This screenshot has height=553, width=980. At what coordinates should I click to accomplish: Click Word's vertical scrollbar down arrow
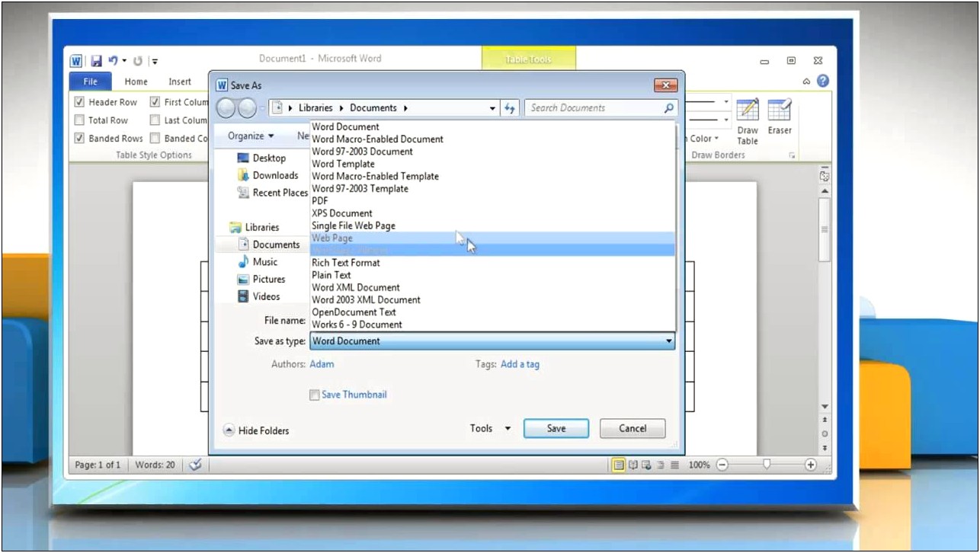click(x=825, y=407)
